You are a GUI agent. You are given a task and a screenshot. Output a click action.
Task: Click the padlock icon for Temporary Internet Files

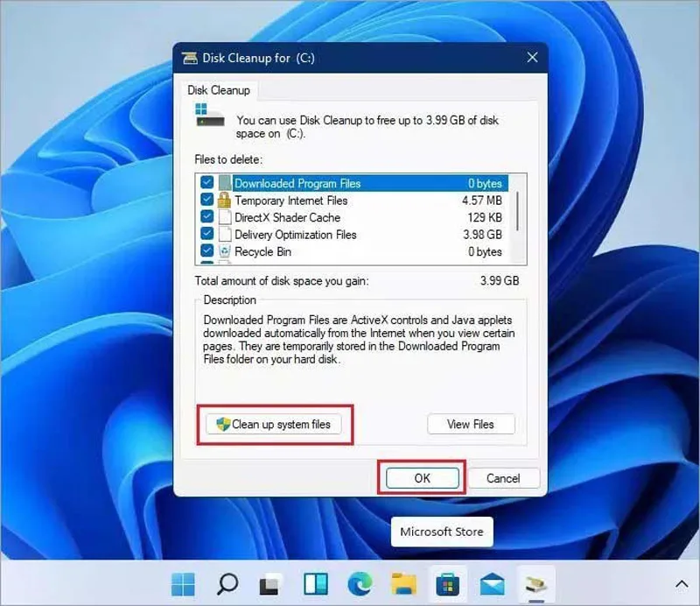(x=224, y=201)
